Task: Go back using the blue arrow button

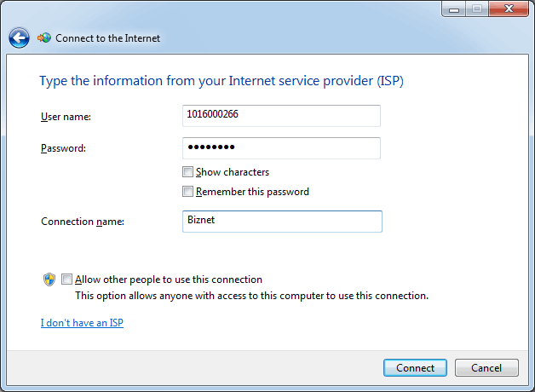Action: [19, 37]
